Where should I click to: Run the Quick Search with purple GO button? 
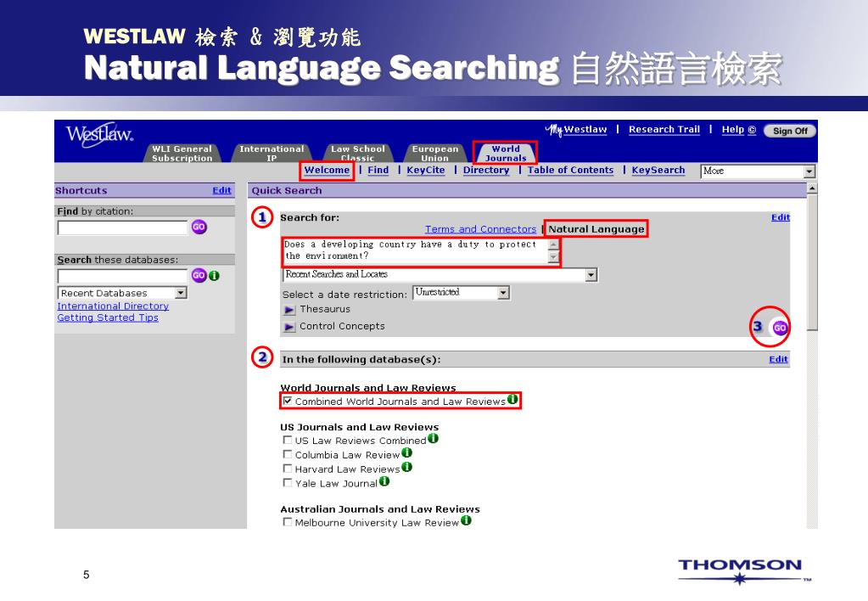coord(780,328)
